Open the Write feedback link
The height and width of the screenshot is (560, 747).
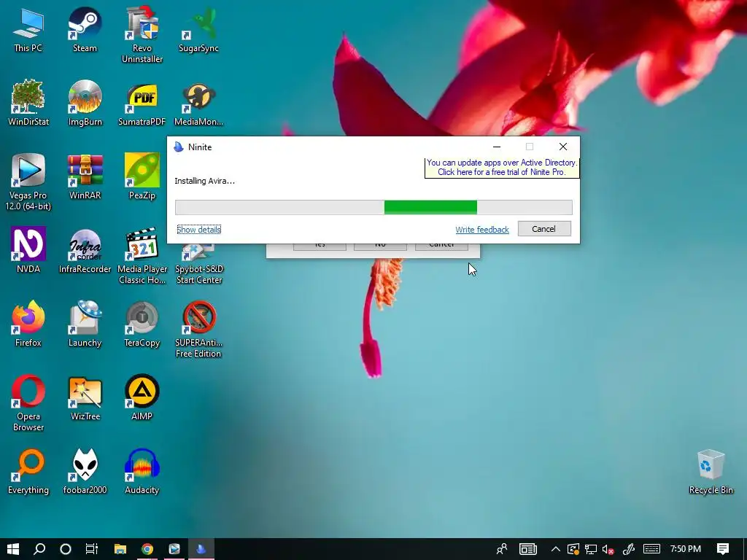click(482, 230)
